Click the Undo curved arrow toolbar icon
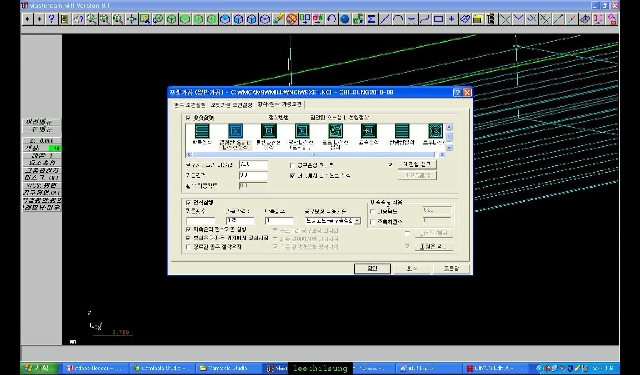Image resolution: width=640 pixels, height=375 pixels. (x=331, y=19)
